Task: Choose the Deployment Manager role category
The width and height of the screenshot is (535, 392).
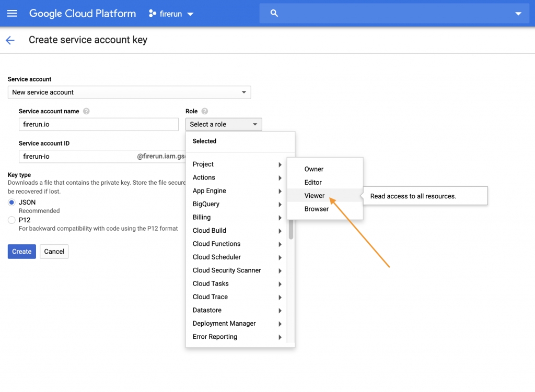Action: click(x=237, y=324)
